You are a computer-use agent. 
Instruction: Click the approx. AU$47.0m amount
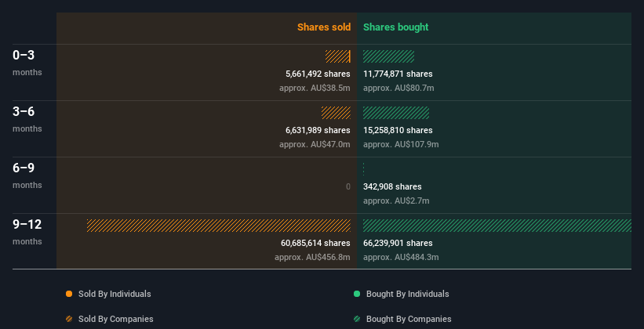coord(315,144)
